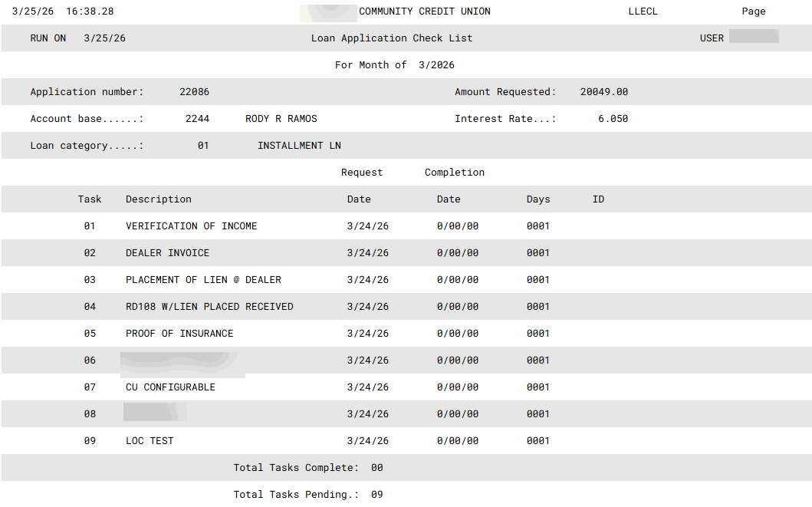Click the Days column header
The width and height of the screenshot is (812, 507).
coord(538,199)
